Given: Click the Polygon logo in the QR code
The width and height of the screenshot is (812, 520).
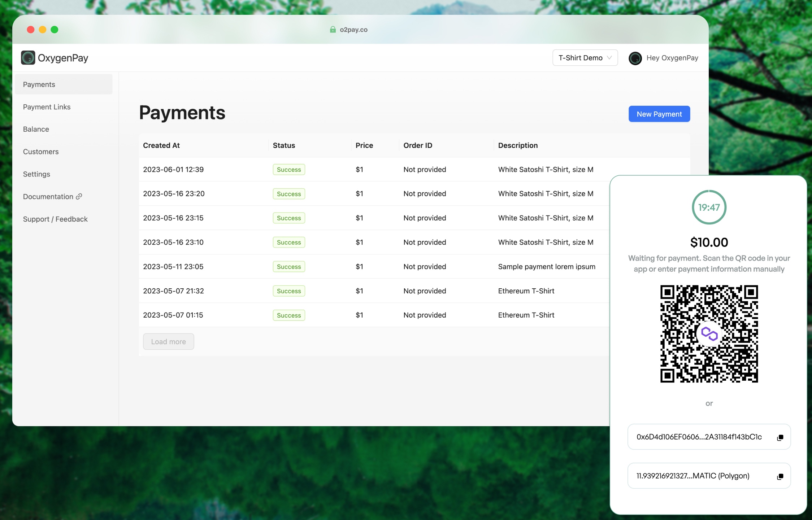Looking at the screenshot, I should (709, 334).
